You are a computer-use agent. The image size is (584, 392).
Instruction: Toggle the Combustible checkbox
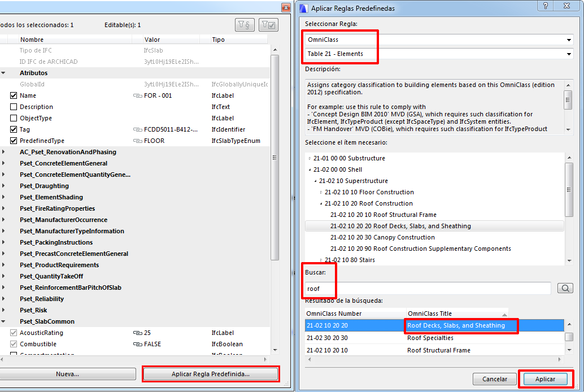[x=14, y=344]
